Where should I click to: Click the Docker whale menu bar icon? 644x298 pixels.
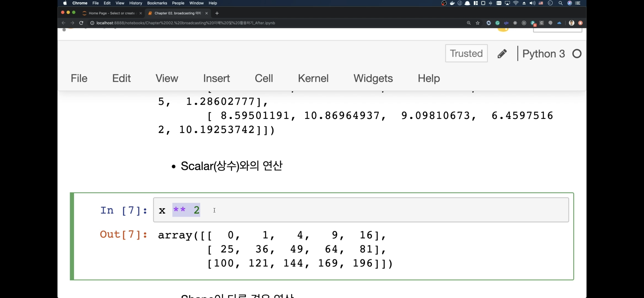[452, 3]
